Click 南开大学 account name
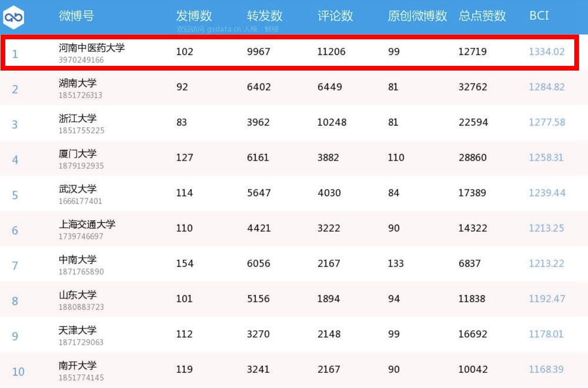 tap(77, 365)
